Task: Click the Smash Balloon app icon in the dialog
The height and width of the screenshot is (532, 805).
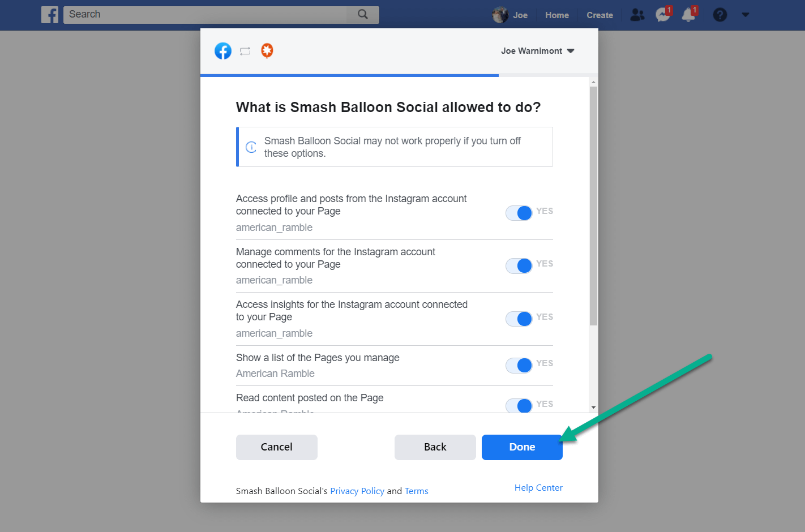Action: click(x=267, y=50)
